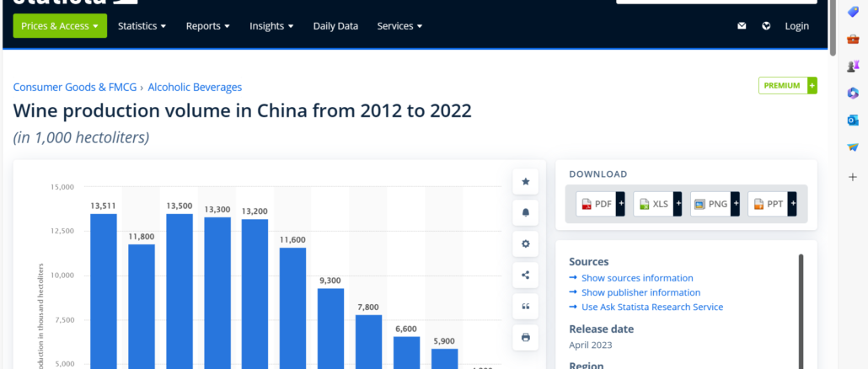Screen dimensions: 868x369
Task: Click the share chart icon
Action: point(526,275)
